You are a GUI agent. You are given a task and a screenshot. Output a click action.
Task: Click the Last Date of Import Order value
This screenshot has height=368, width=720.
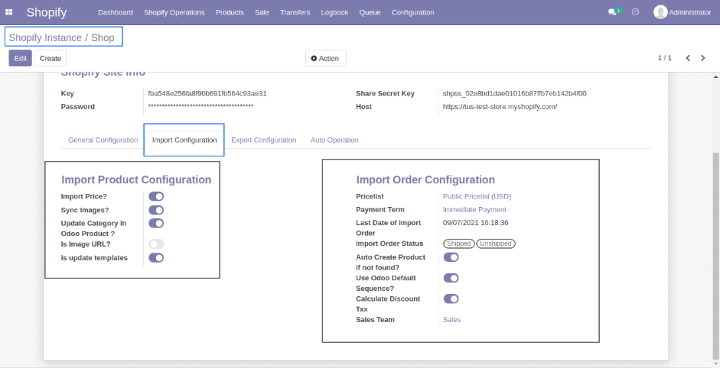point(475,223)
